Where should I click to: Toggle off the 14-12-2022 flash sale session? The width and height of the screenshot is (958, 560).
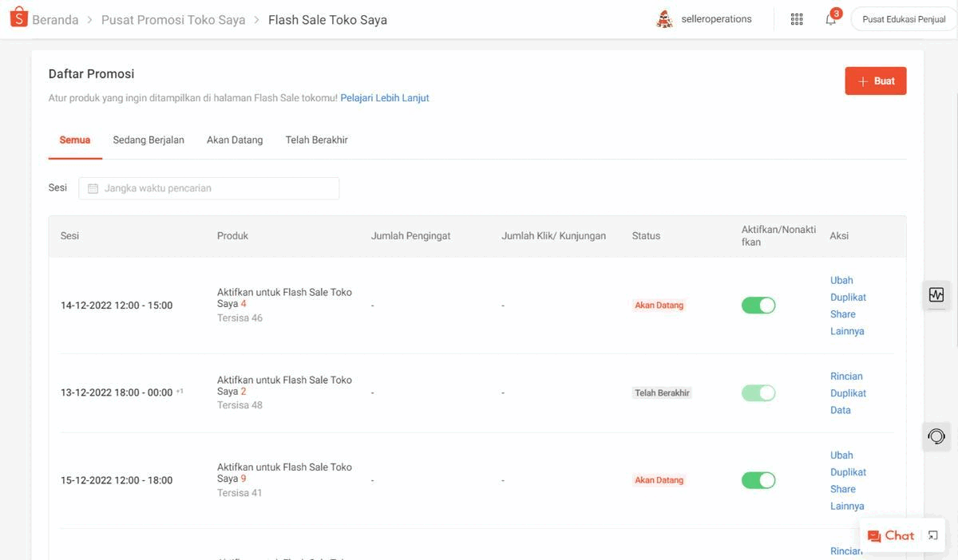click(758, 306)
